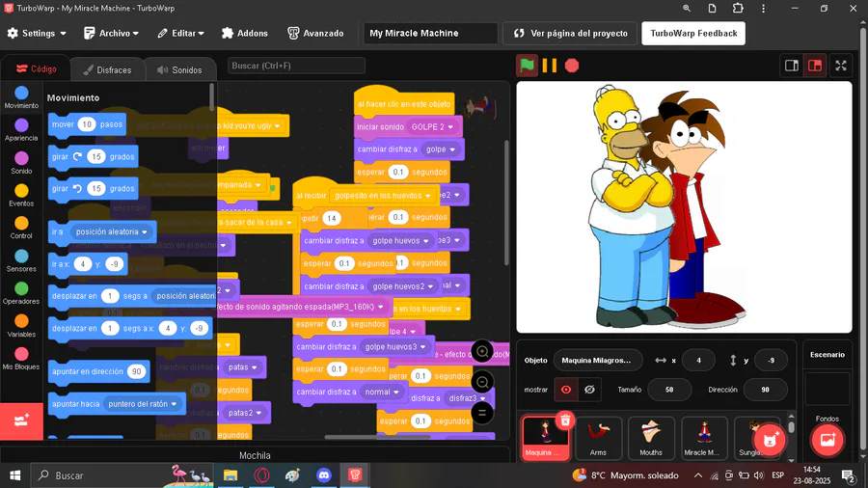Open the golpe costume dropdown
The width and height of the screenshot is (868, 488).
441,149
